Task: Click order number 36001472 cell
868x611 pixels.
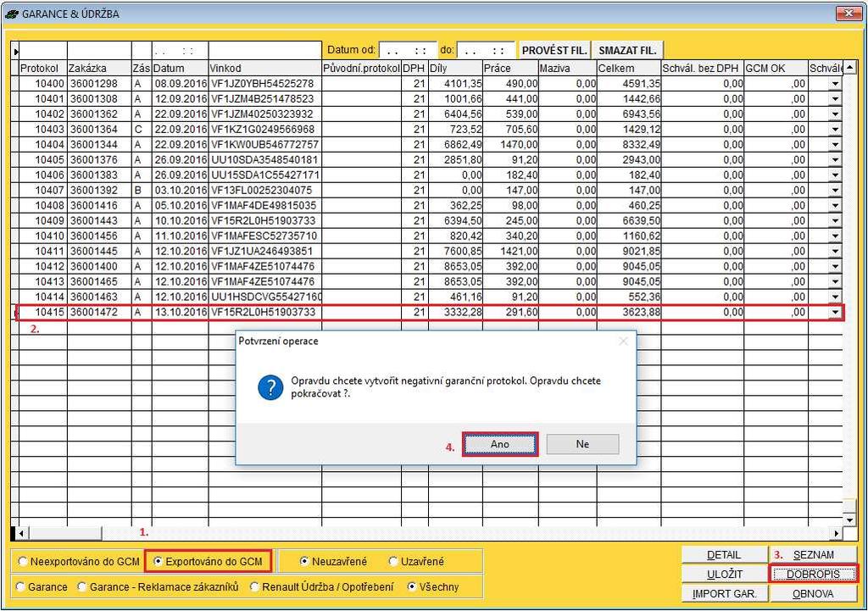Action: pyautogui.click(x=100, y=312)
